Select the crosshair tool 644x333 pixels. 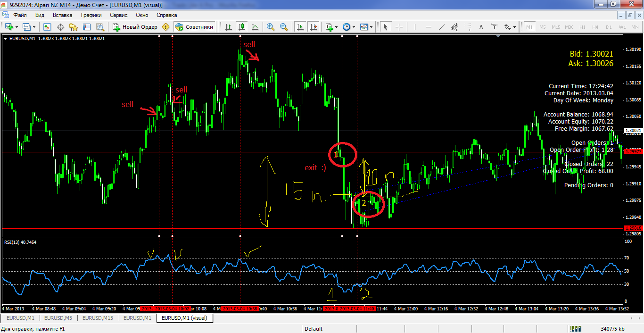[x=399, y=27]
